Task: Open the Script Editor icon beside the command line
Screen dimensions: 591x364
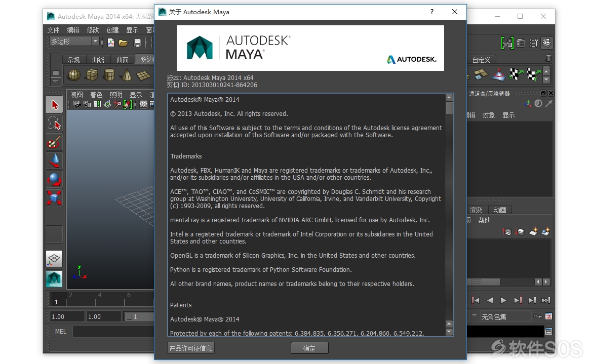Action: 548,331
